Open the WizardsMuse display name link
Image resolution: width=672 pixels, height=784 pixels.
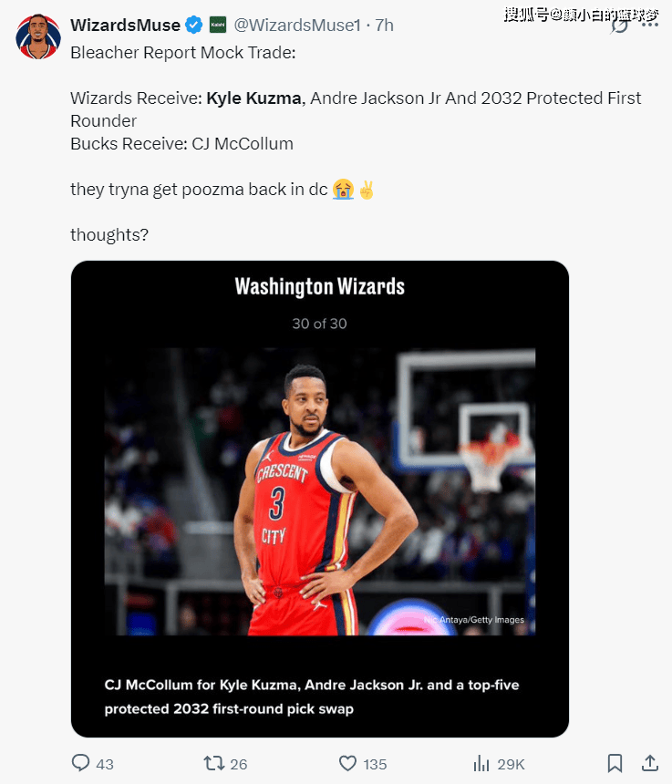pyautogui.click(x=125, y=25)
